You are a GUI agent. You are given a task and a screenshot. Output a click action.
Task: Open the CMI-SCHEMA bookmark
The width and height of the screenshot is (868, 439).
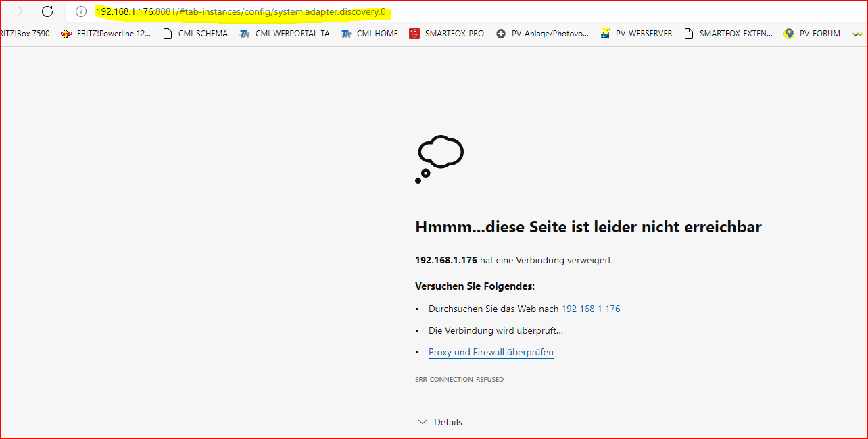[195, 34]
